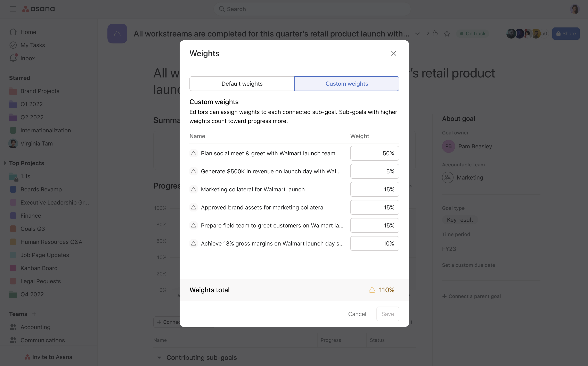Screen dimensions: 588x366
Task: Open goal title dropdown chevron
Action: pyautogui.click(x=417, y=33)
